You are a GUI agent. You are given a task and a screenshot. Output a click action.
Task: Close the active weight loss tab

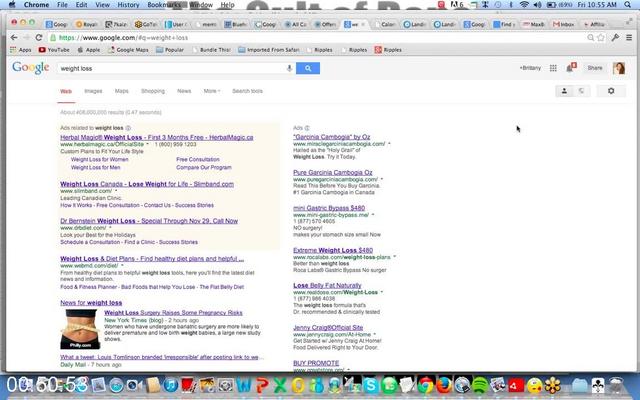[x=363, y=24]
